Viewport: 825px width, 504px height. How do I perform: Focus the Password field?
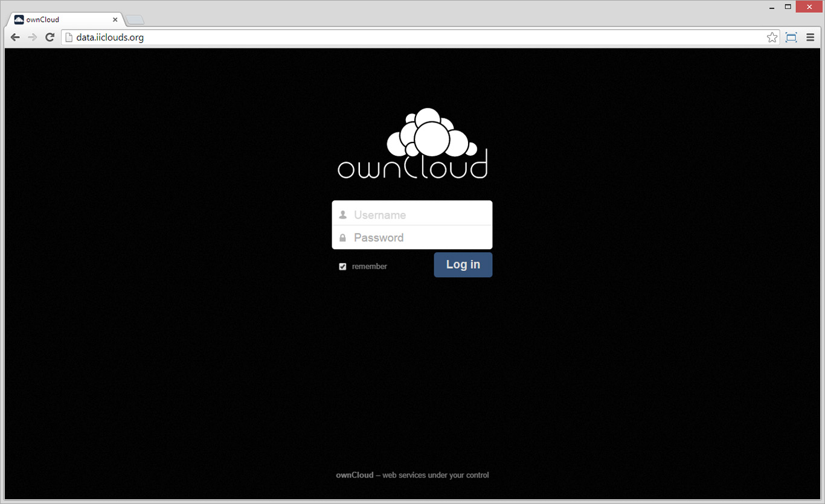coord(412,237)
